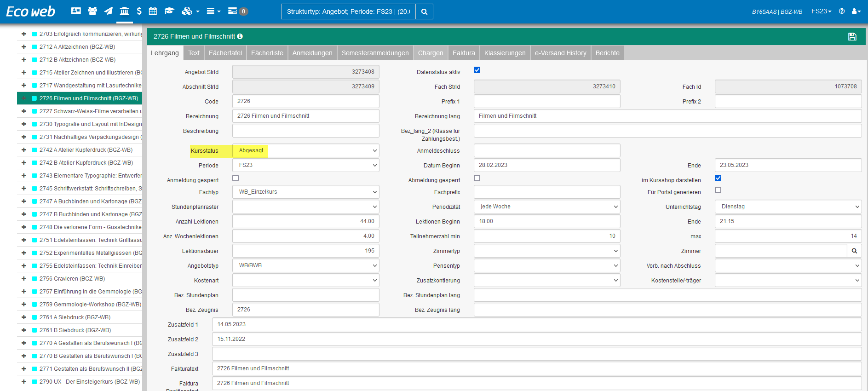
Task: Expand tree node 2761 A Siebdruck
Action: click(x=23, y=317)
